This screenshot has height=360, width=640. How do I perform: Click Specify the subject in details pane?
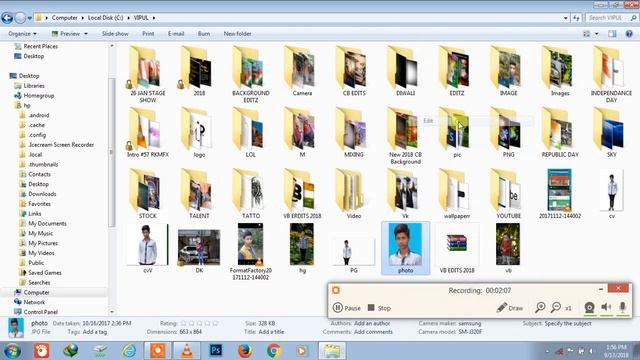[568, 323]
